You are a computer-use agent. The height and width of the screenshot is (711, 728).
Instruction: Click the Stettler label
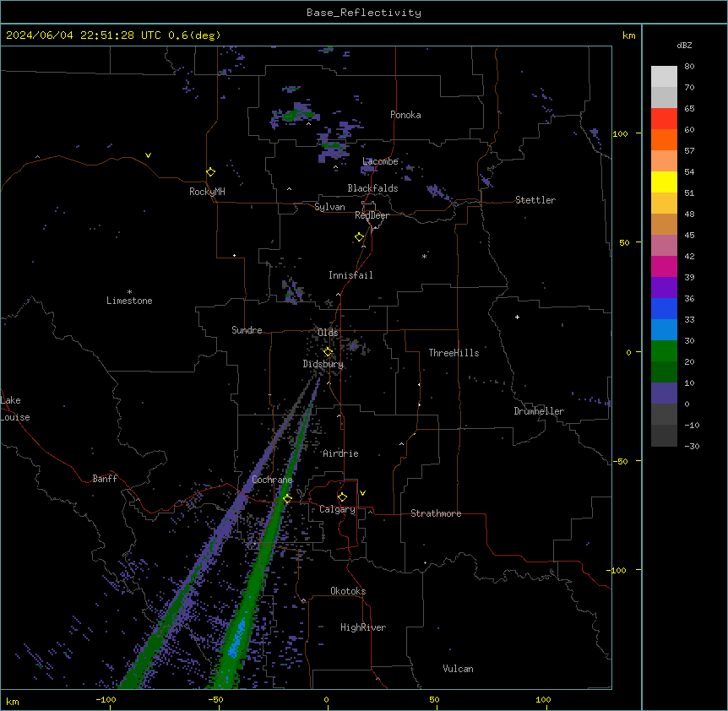point(535,200)
